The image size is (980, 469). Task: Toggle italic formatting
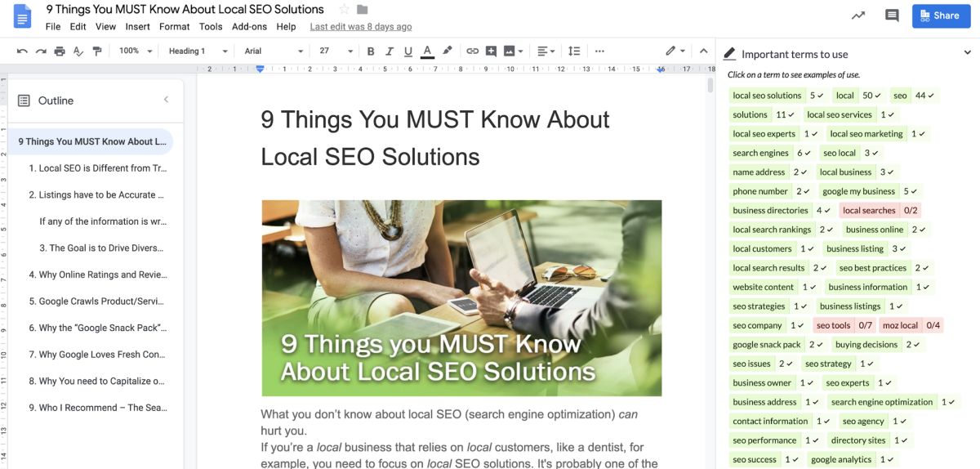tap(390, 51)
